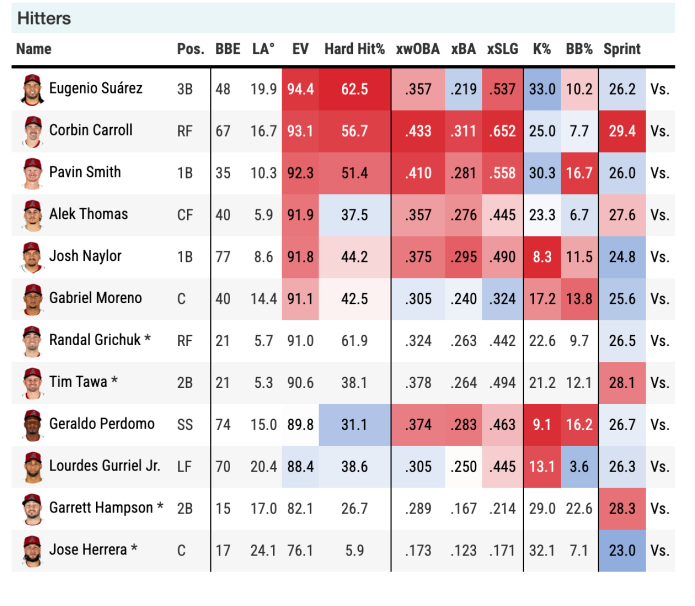The image size is (695, 606).
Task: Click Suárez's red 94.4 EV cell
Action: click(x=300, y=89)
